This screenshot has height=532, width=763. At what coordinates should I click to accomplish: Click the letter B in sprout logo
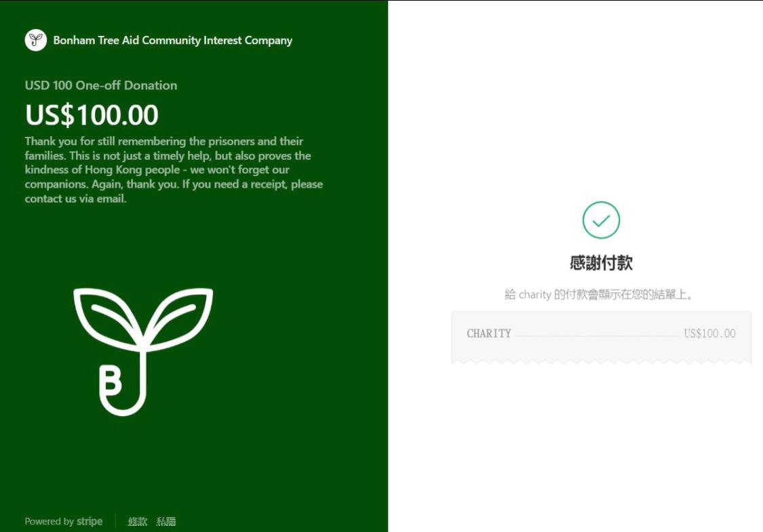click(x=111, y=381)
